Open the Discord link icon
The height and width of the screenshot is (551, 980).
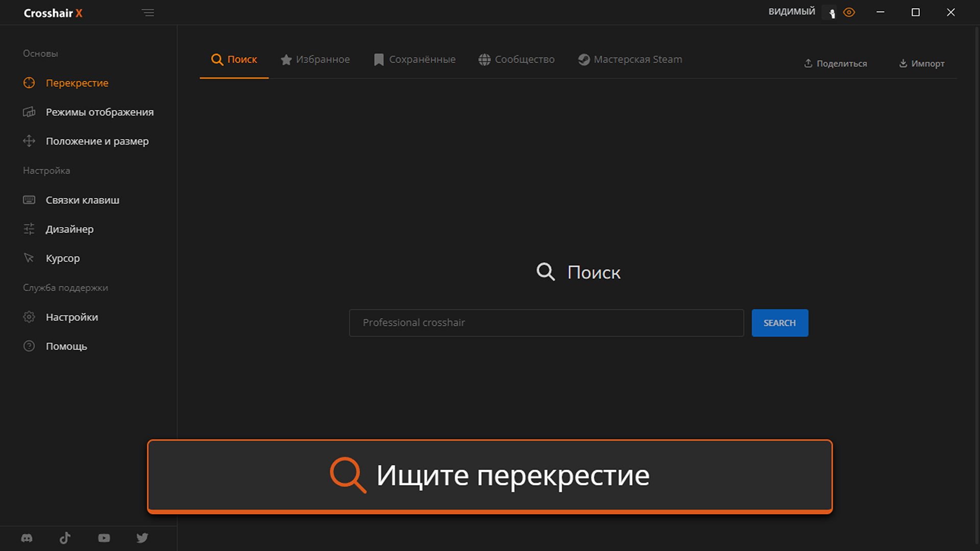click(27, 538)
